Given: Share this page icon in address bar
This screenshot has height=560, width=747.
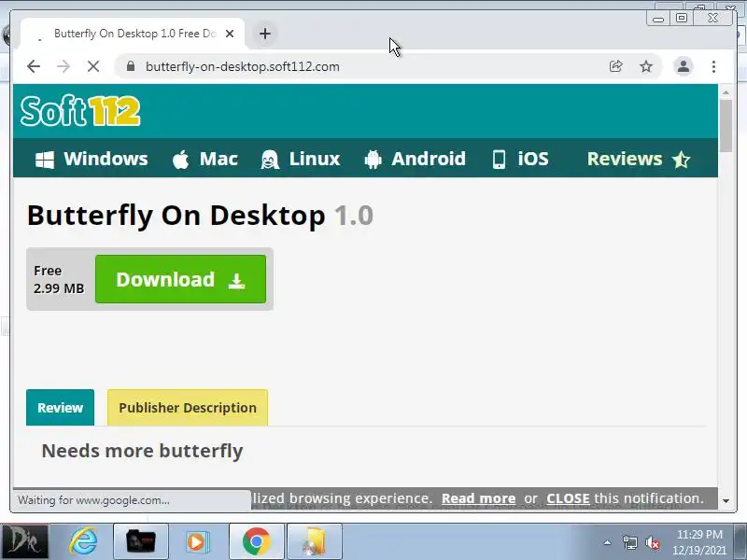Looking at the screenshot, I should pyautogui.click(x=615, y=66).
